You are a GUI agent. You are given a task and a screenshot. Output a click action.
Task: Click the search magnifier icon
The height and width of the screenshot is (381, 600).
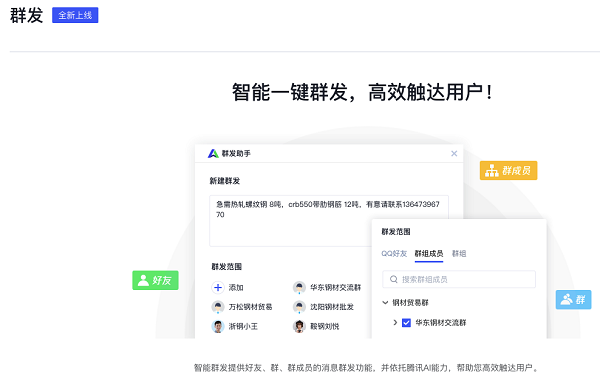(x=394, y=279)
